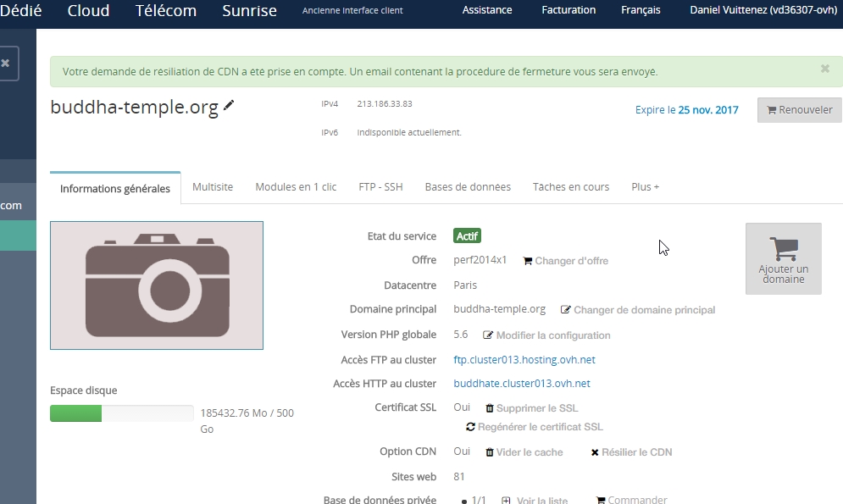Click the Sites web value 81
The width and height of the screenshot is (843, 504).
(458, 477)
